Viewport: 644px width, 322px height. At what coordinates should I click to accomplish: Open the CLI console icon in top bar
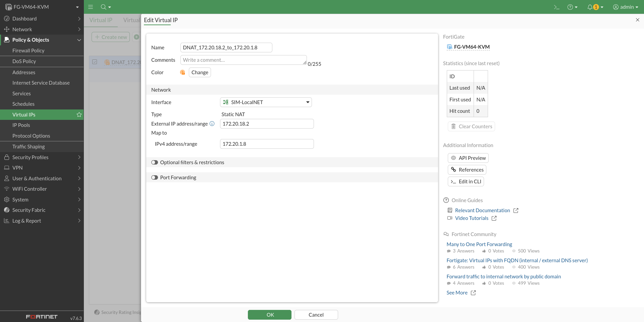click(557, 7)
